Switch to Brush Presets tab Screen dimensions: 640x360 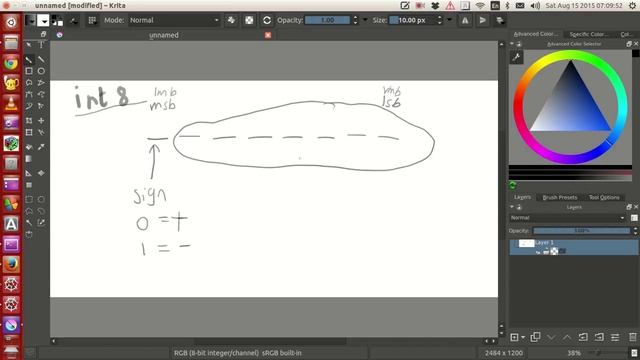tap(560, 198)
